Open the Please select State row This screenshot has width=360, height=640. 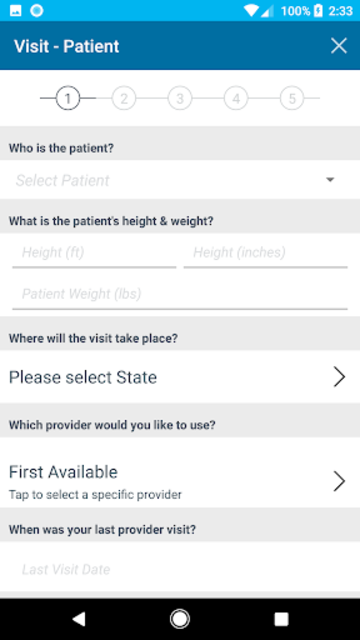[x=180, y=377]
